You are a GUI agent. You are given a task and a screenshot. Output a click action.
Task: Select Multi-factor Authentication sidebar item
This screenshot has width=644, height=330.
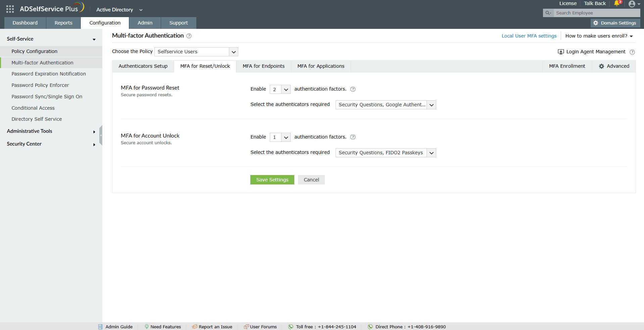(51, 63)
